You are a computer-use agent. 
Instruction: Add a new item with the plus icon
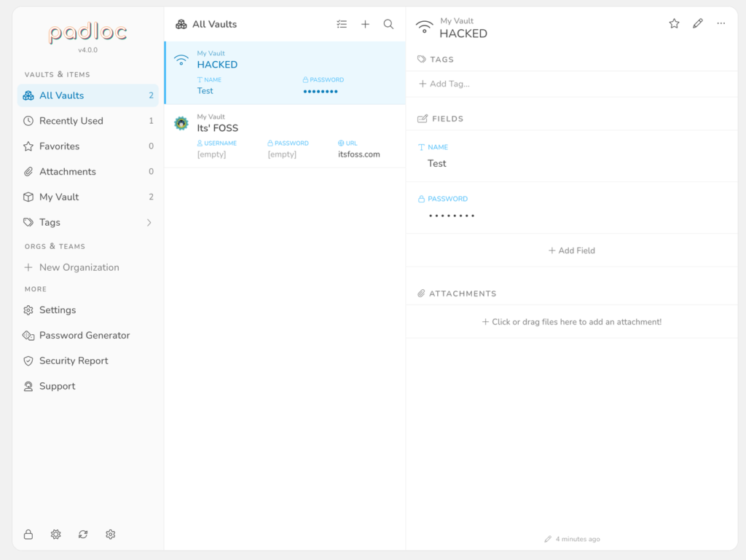365,24
